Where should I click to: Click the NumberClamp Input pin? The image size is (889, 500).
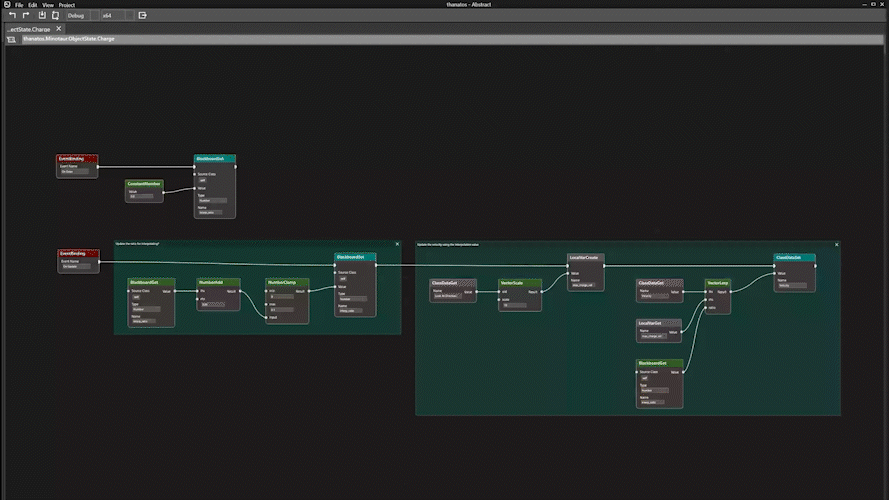coord(266,317)
